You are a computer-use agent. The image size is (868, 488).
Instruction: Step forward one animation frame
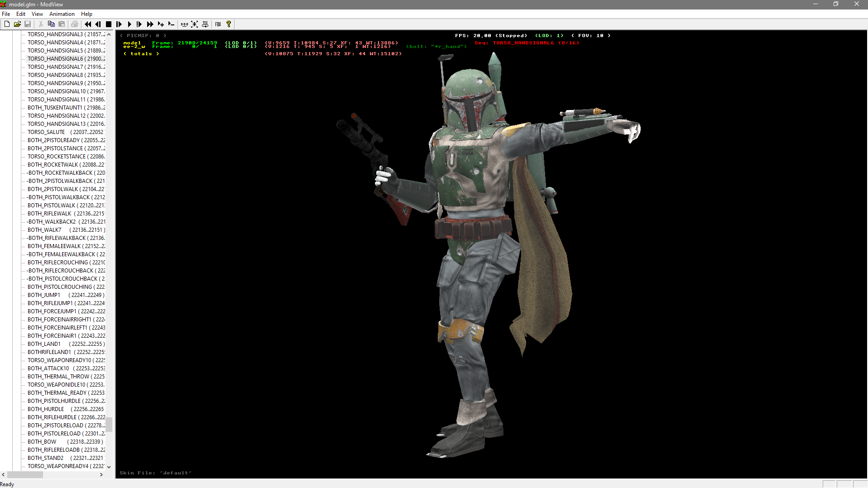point(119,24)
